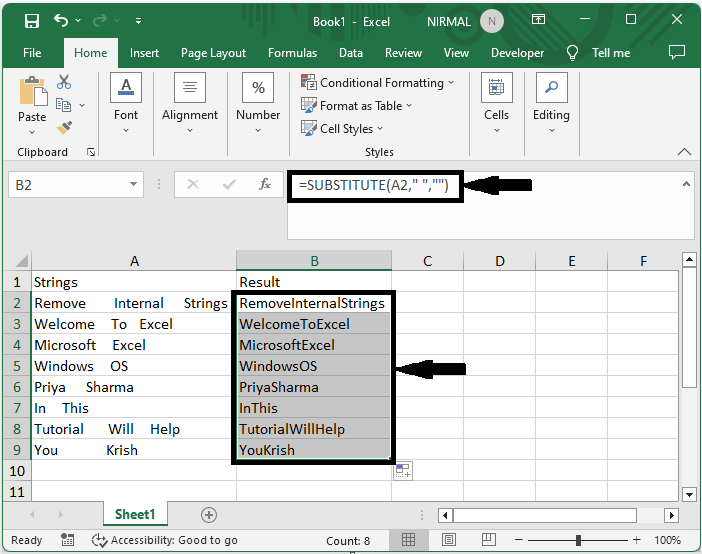Select column C header

click(428, 261)
